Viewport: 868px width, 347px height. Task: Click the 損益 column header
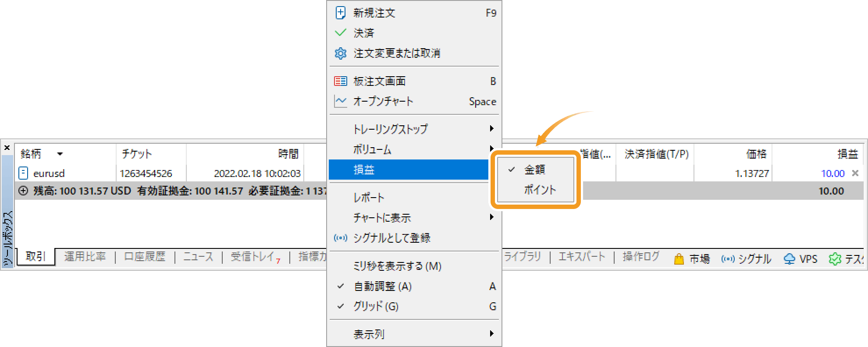click(x=818, y=154)
